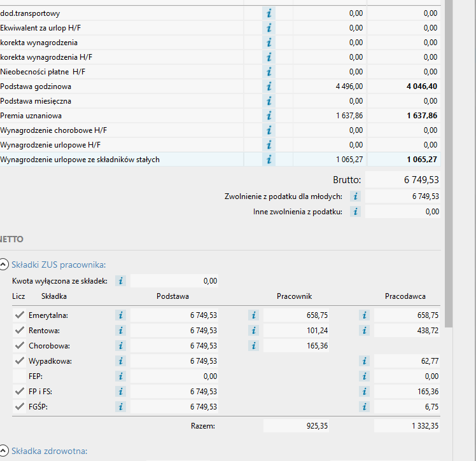Click the Składki ZUS pracownika heading link
Screen dimensions: 476x461
tap(59, 265)
